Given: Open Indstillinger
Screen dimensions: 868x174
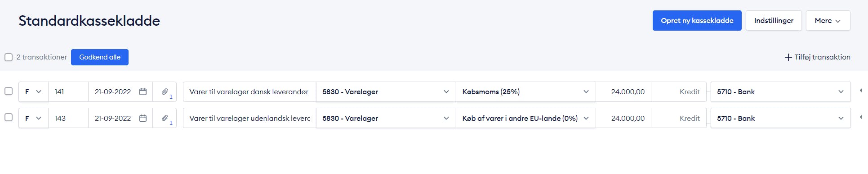Looking at the screenshot, I should pos(774,21).
